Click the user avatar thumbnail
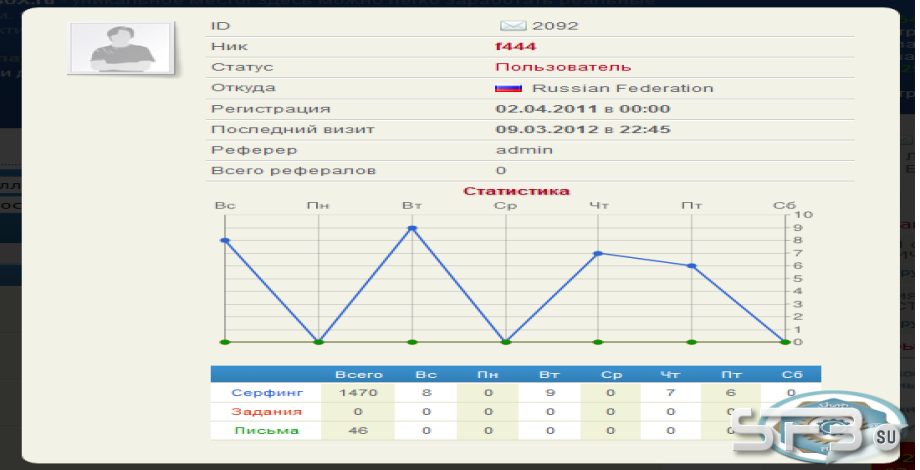The width and height of the screenshot is (920, 470). (122, 49)
